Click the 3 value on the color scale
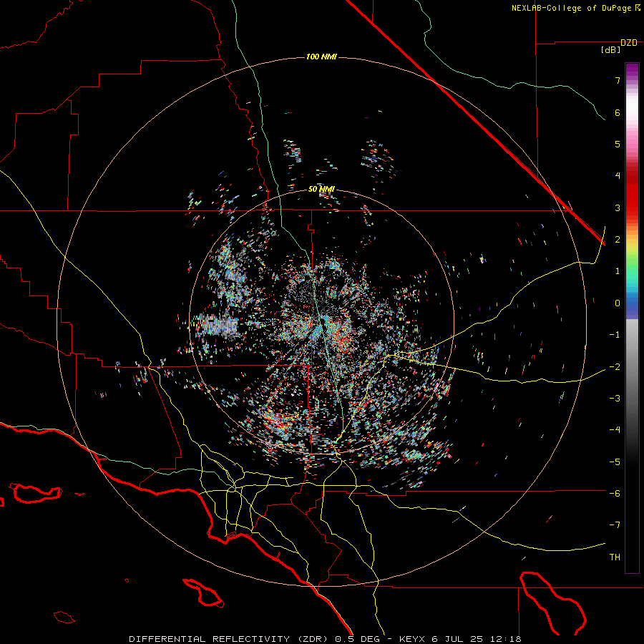Viewport: 644px width, 644px height. tap(618, 208)
